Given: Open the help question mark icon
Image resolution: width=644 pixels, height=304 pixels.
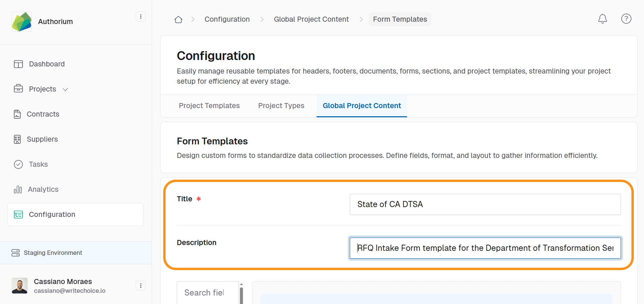Looking at the screenshot, I should tap(626, 19).
